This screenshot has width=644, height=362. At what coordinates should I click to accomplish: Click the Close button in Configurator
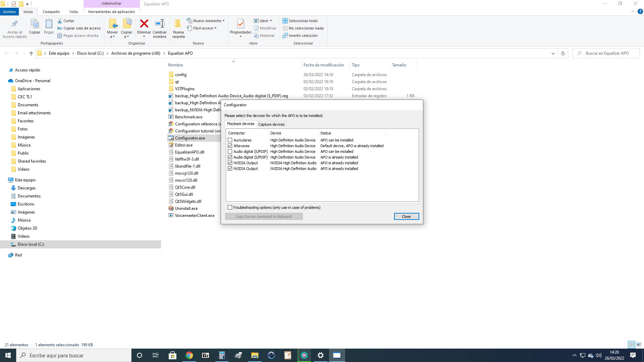[x=406, y=217]
